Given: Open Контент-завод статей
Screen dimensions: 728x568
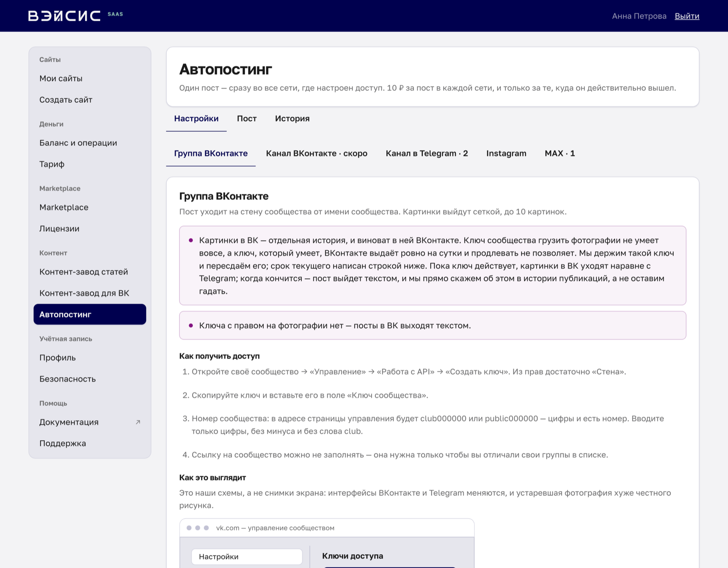Looking at the screenshot, I should pyautogui.click(x=90, y=272).
